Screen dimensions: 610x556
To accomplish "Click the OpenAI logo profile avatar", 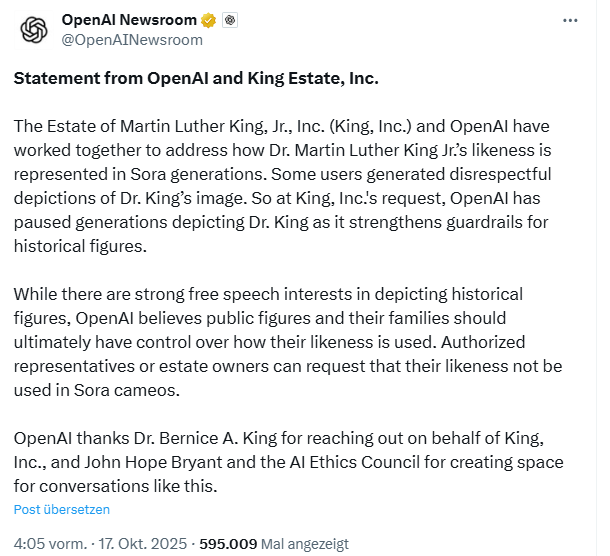I will coord(34,30).
